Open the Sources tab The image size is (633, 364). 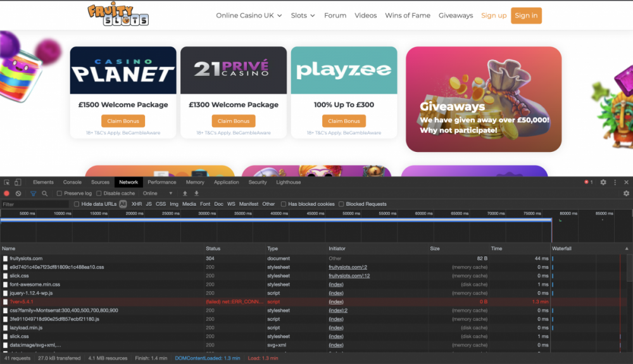coord(100,182)
